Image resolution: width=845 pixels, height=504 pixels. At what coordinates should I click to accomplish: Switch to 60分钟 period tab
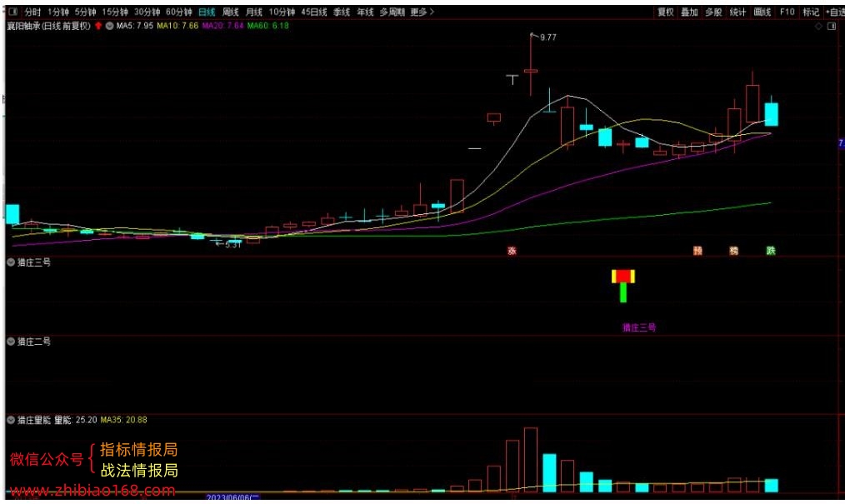tap(179, 12)
